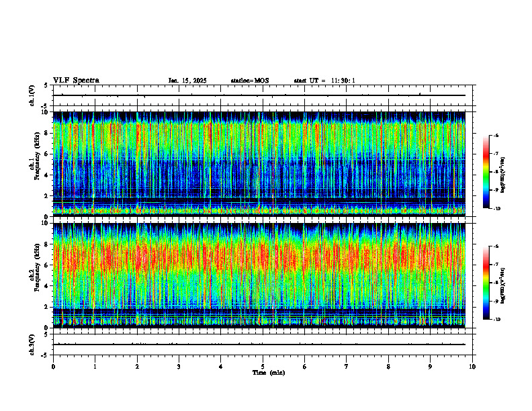The width and height of the screenshot is (532, 411).
Task: Click the ch.2 color scale units label
Action: pyautogui.click(x=503, y=285)
